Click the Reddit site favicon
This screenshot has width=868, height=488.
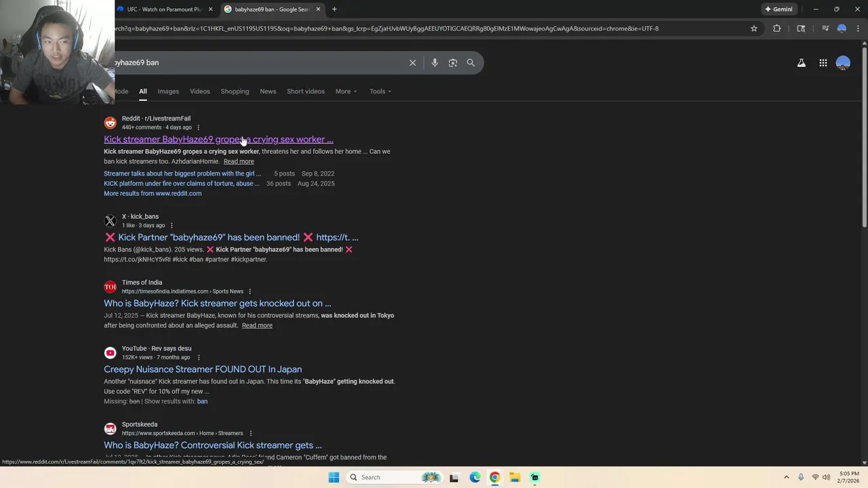[110, 123]
